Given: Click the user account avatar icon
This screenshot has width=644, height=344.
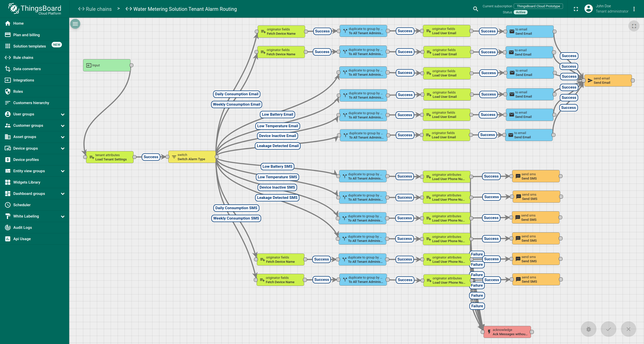Looking at the screenshot, I should pyautogui.click(x=588, y=9).
